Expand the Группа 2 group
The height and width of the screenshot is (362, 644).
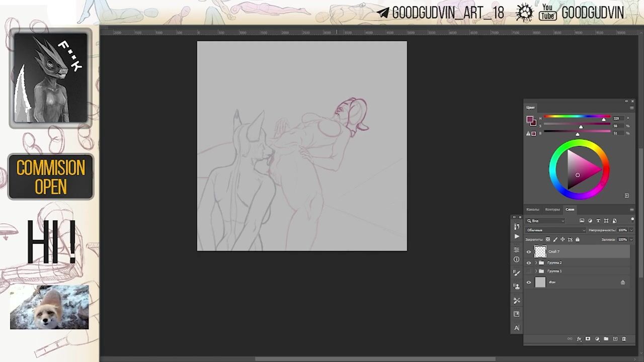(536, 263)
